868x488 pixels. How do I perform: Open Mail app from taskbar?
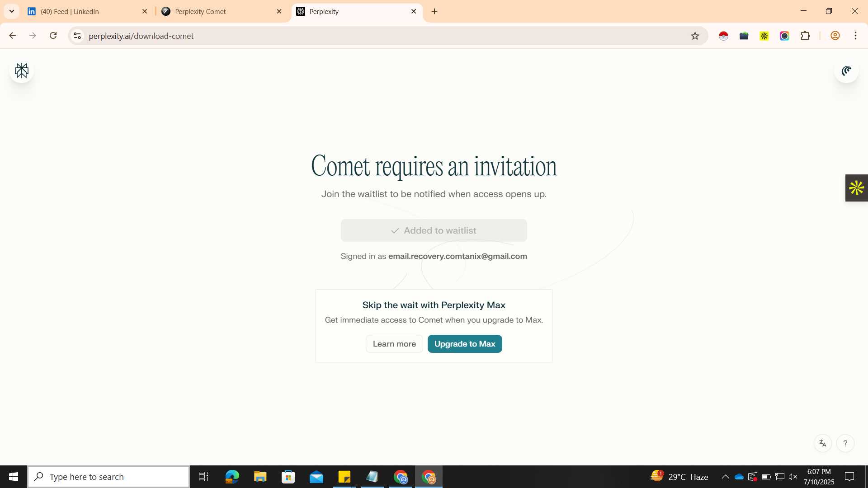tap(316, 477)
